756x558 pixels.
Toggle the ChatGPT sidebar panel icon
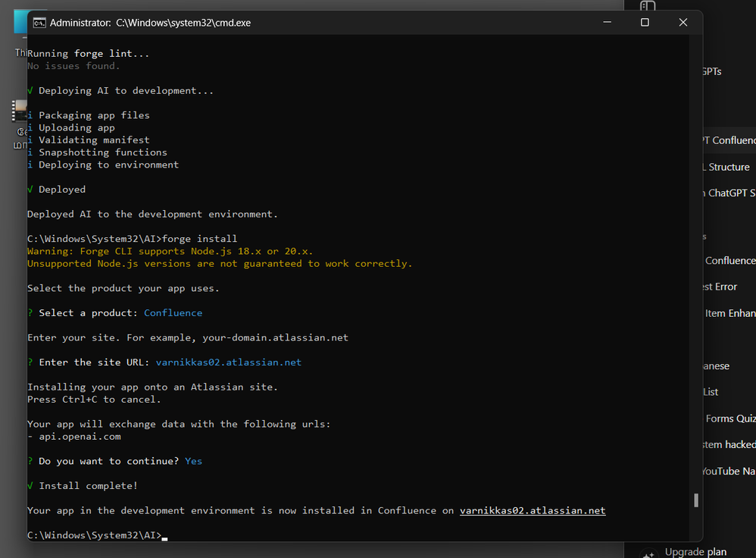pyautogui.click(x=648, y=6)
